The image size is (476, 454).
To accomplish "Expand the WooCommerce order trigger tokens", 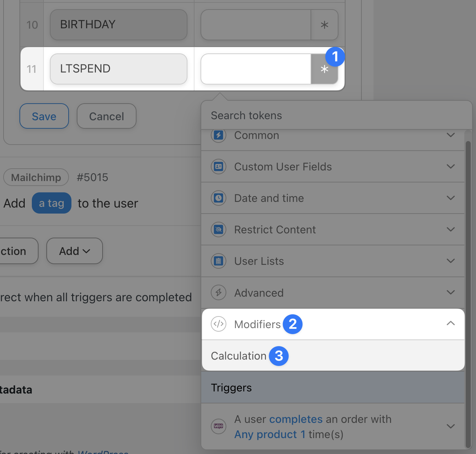I will pos(451,426).
